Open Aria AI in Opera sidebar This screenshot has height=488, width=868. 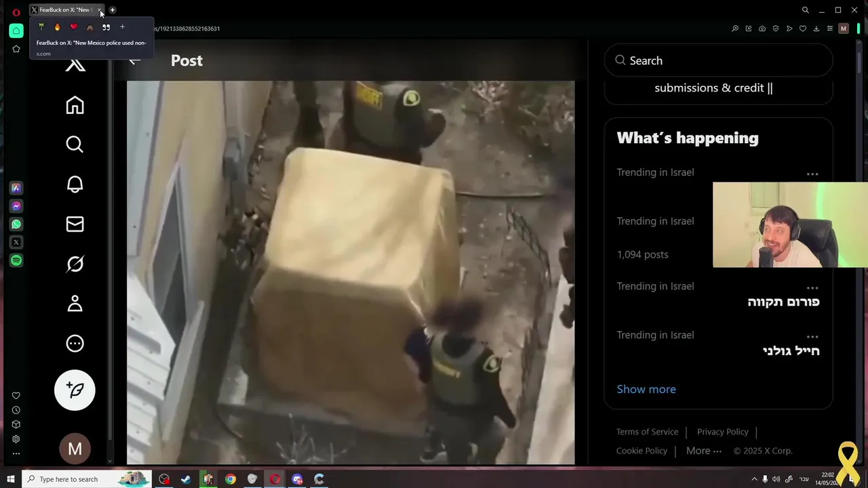click(16, 188)
